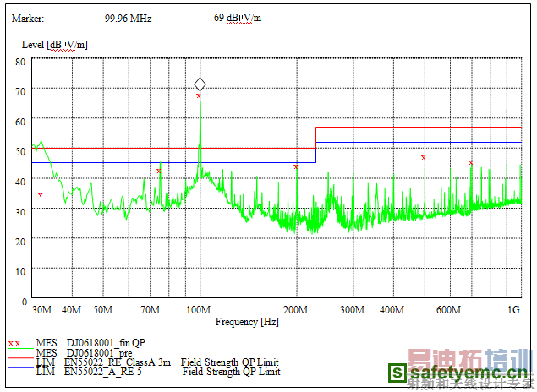Screen dimensions: 537x392
Task: Click the marker level value 69 dBµV/m
Action: (x=238, y=18)
